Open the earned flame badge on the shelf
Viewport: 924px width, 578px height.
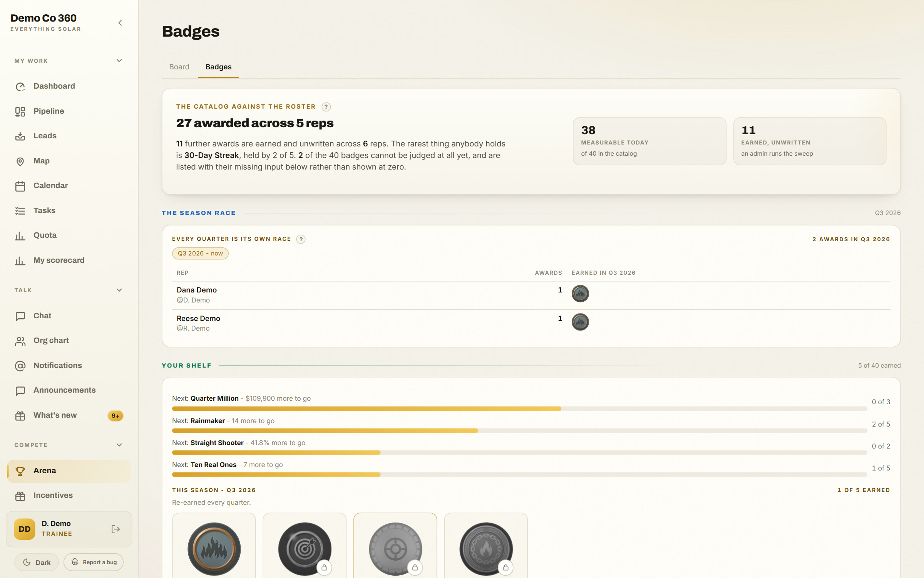point(214,549)
